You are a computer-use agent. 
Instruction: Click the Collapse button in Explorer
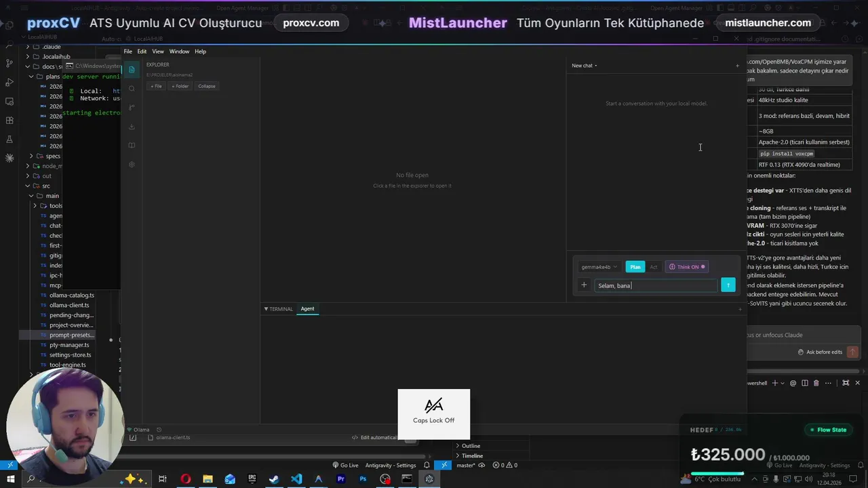(x=206, y=86)
